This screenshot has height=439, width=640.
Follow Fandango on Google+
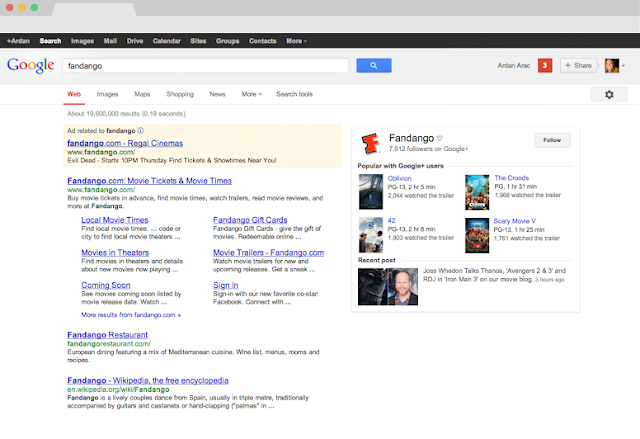[552, 140]
